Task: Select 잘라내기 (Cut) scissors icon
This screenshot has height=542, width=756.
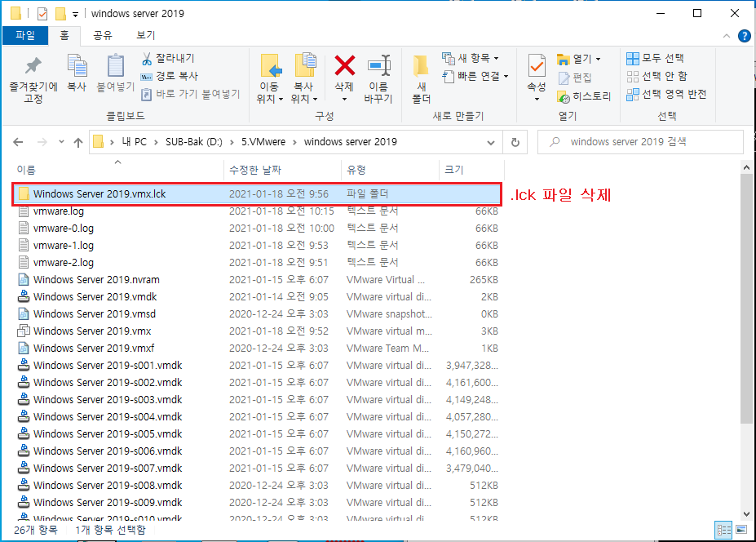Action: 147,59
